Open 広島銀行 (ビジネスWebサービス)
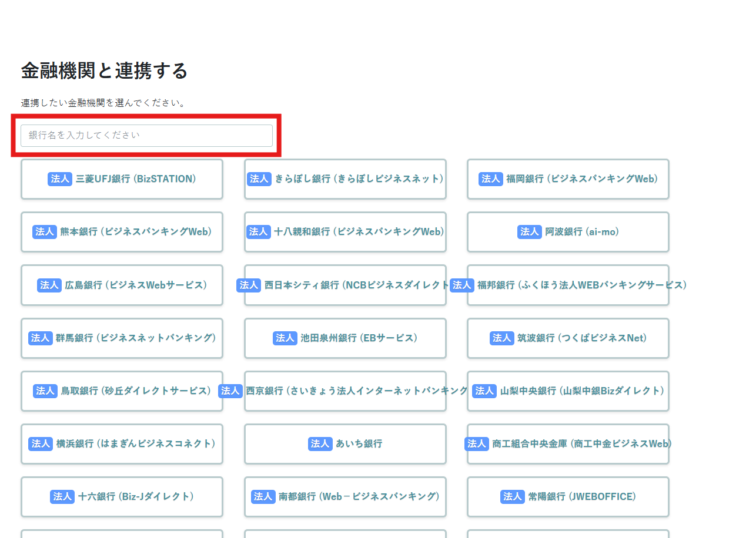756x538 pixels. [122, 285]
